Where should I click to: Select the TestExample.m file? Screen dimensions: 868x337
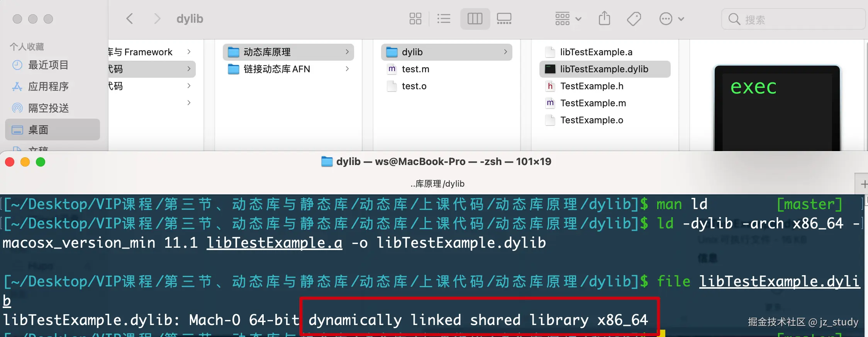(605, 103)
